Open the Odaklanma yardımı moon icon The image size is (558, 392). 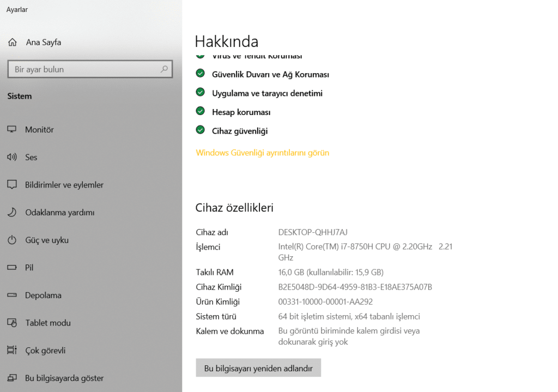pyautogui.click(x=13, y=212)
